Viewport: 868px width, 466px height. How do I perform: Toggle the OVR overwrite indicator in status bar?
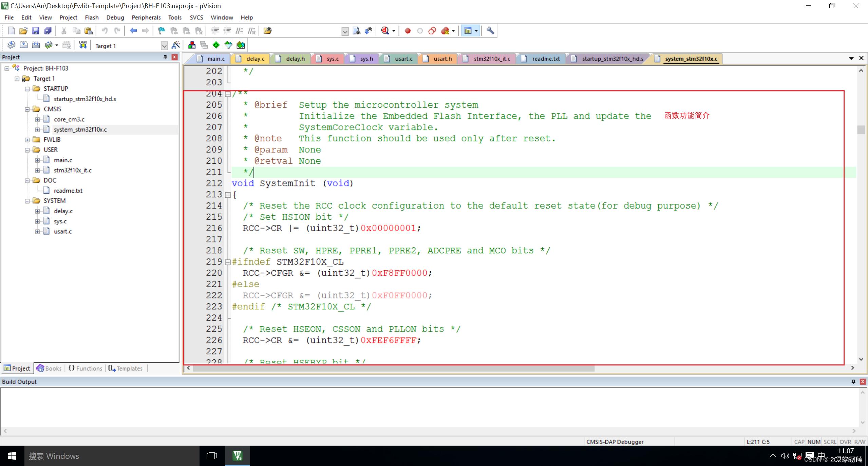click(845, 442)
